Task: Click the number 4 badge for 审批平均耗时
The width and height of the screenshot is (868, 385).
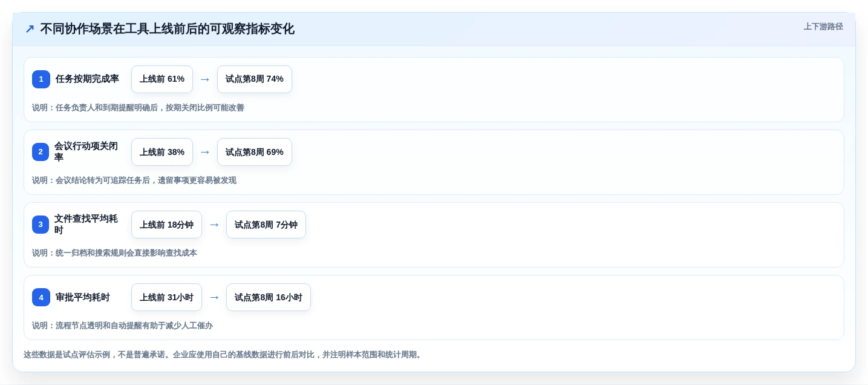Action: pyautogui.click(x=41, y=297)
